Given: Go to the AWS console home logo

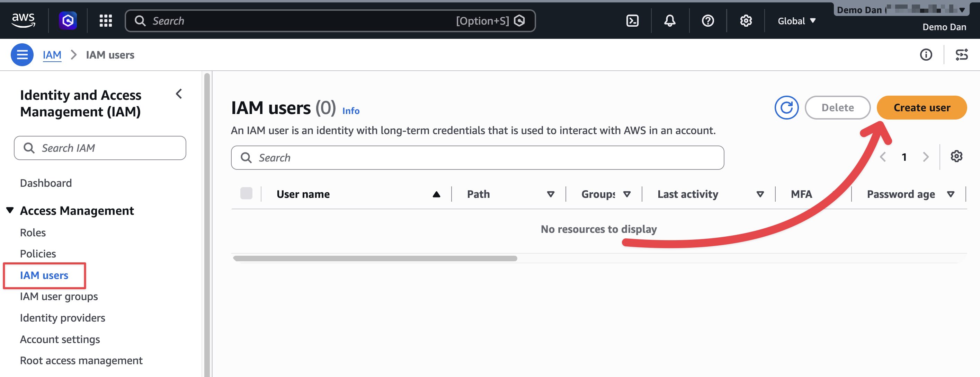Looking at the screenshot, I should pyautogui.click(x=23, y=20).
